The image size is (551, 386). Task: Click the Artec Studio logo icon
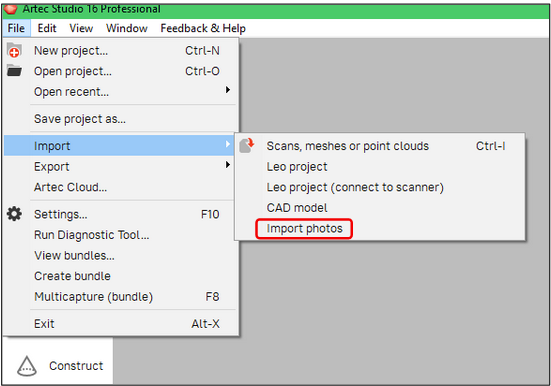click(11, 9)
